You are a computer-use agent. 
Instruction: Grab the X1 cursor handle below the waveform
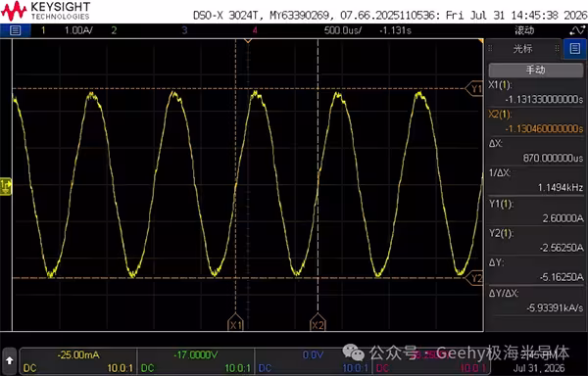pos(235,322)
